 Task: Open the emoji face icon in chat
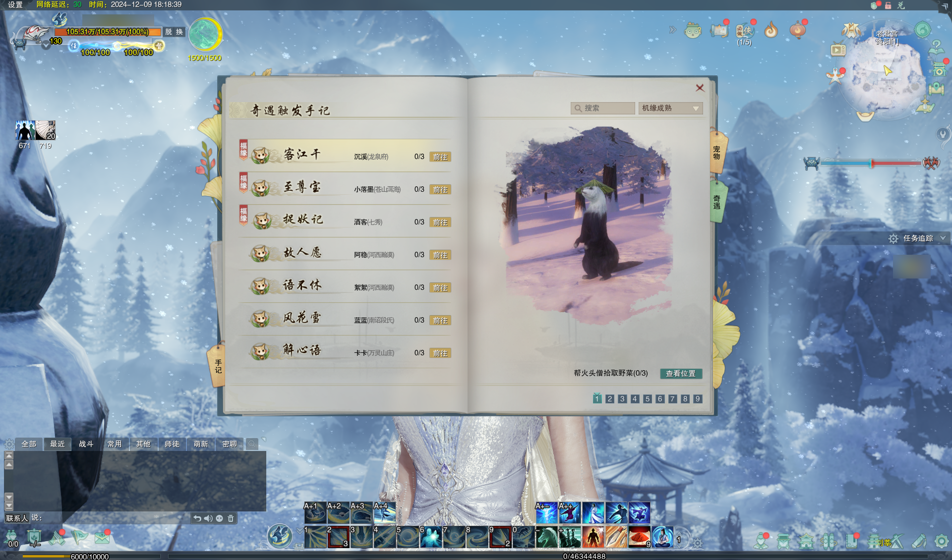pos(219,518)
